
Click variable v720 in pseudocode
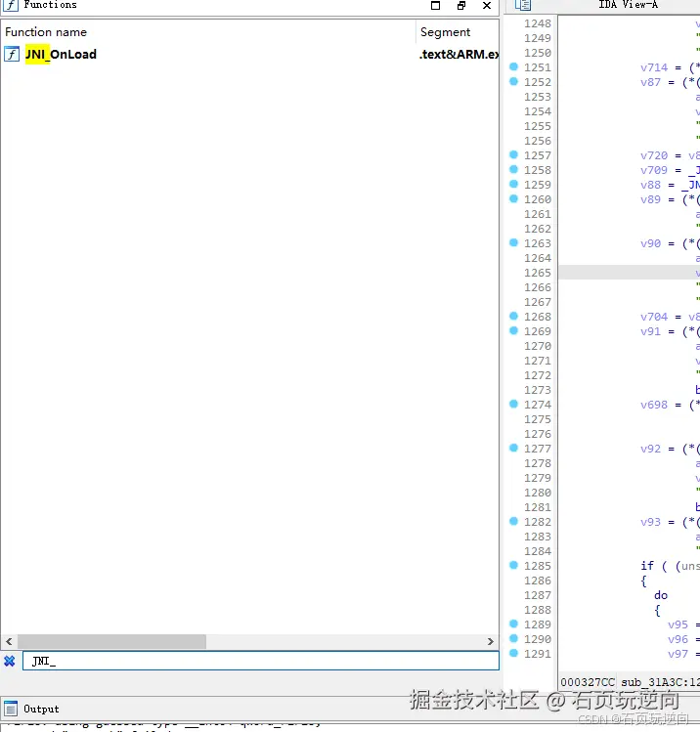coord(654,155)
